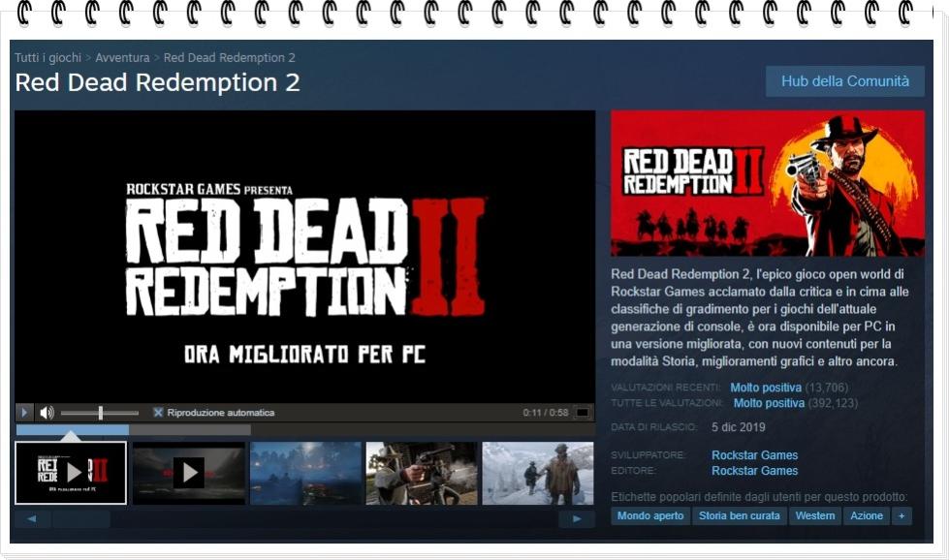Click the thumbnail strip horizontal scrollbar handle
The height and width of the screenshot is (560, 949).
[81, 518]
